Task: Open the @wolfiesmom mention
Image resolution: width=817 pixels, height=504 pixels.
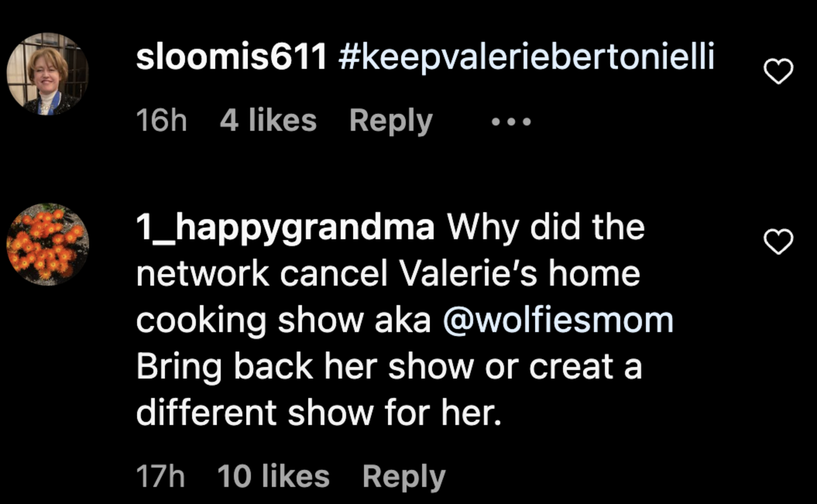Action: pos(558,320)
